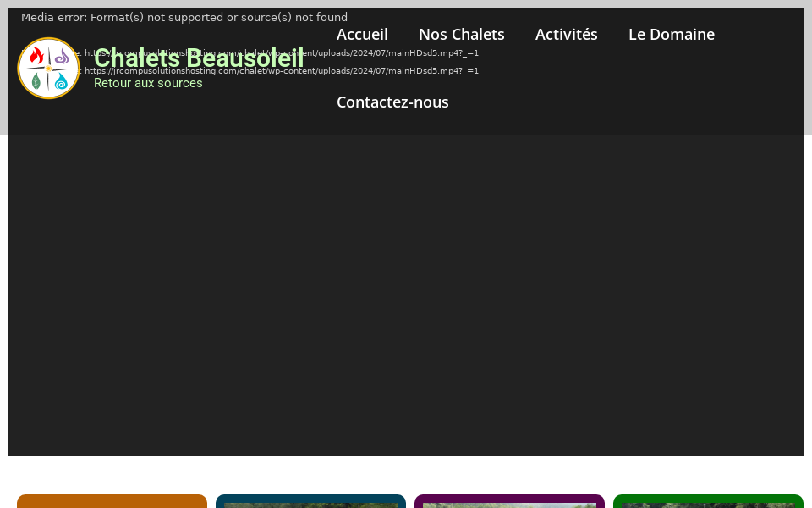Image resolution: width=812 pixels, height=508 pixels.
Task: Click the green-bordered forest card
Action: pos(708,501)
